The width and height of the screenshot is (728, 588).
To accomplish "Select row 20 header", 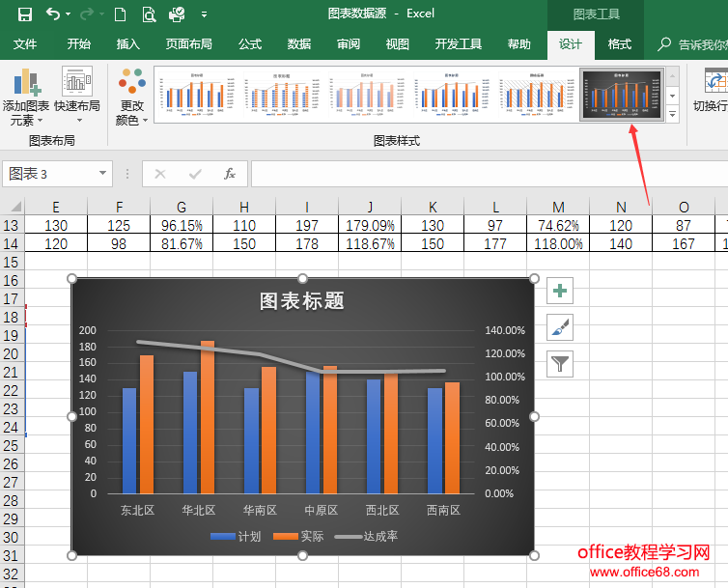I will (13, 354).
